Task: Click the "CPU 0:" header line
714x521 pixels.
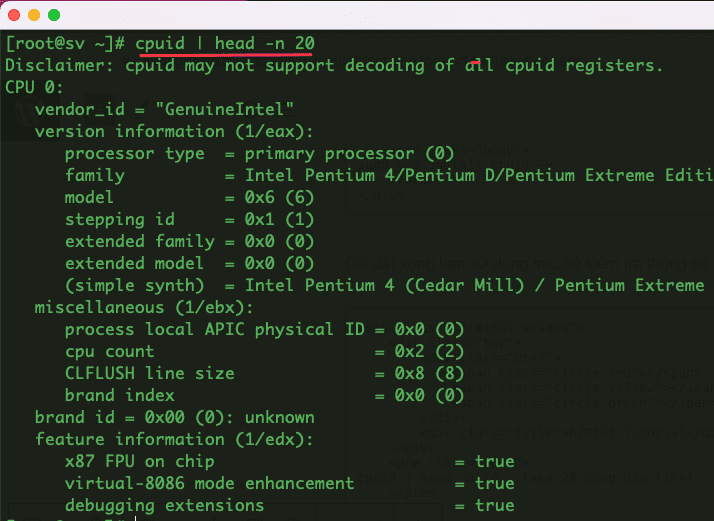Action: click(x=34, y=88)
